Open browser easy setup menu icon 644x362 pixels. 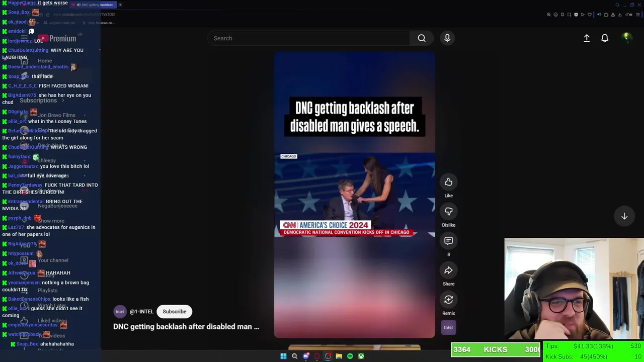point(638,15)
